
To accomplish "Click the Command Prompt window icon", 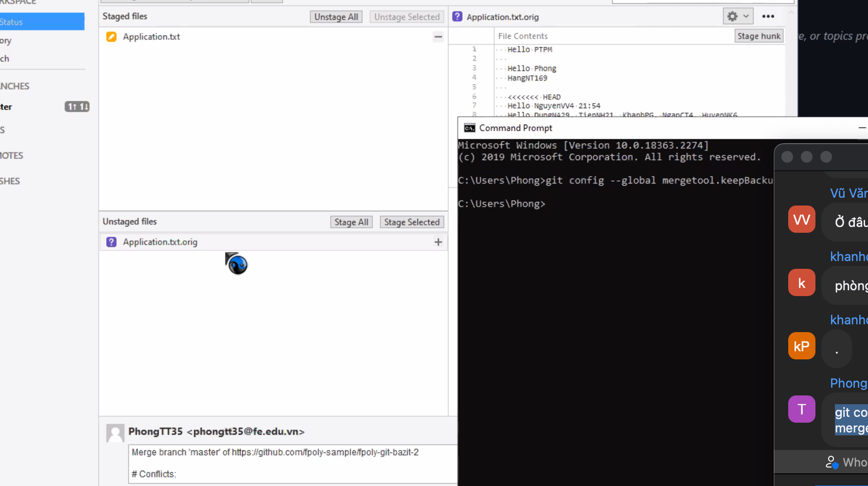I will click(x=470, y=128).
